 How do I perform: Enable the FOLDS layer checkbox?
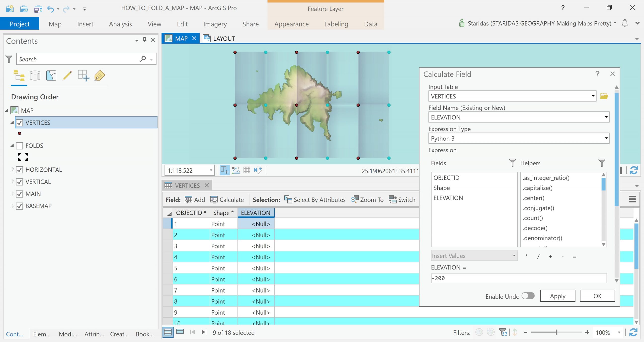pyautogui.click(x=20, y=146)
